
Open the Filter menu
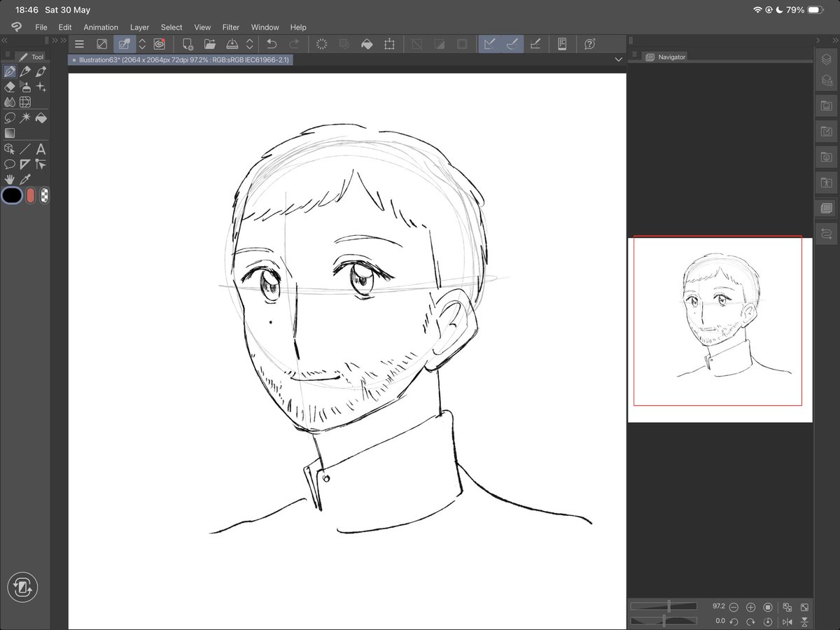point(231,27)
